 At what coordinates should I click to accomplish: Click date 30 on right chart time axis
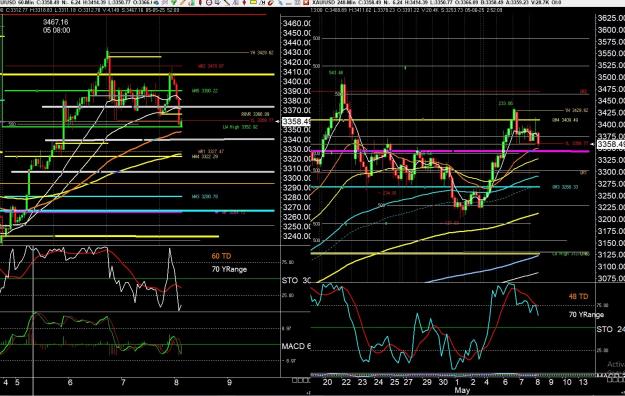click(x=443, y=382)
